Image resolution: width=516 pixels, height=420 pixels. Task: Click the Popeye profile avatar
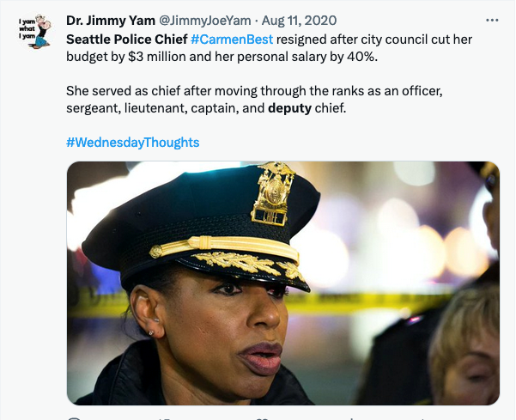(x=35, y=32)
